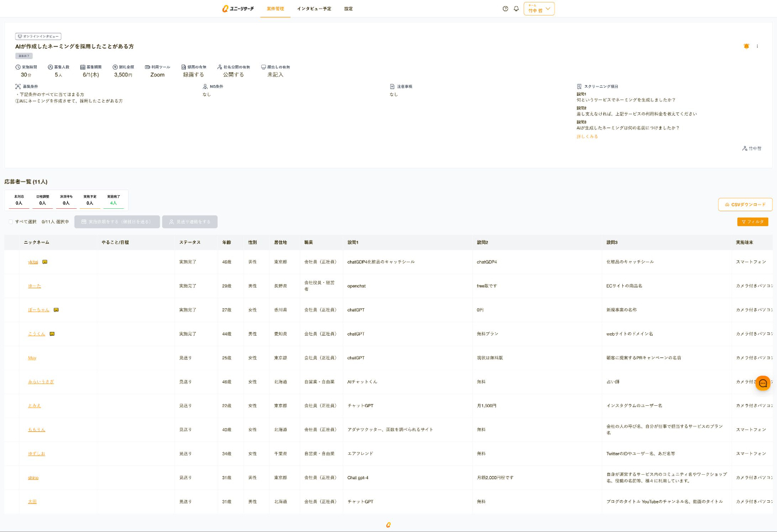Click the memo icon next to こうくん
Viewport: 777px width, 532px height.
[52, 334]
